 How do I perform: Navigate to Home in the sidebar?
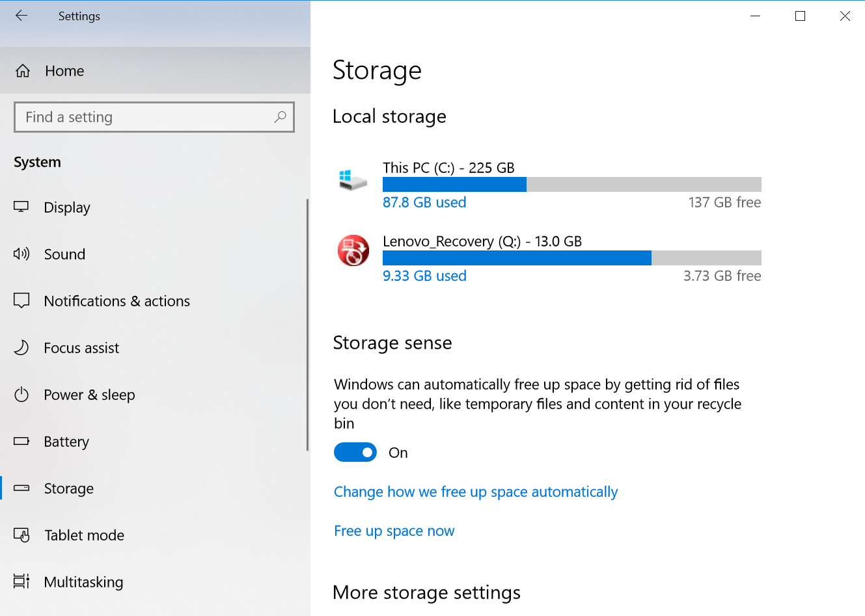[64, 71]
